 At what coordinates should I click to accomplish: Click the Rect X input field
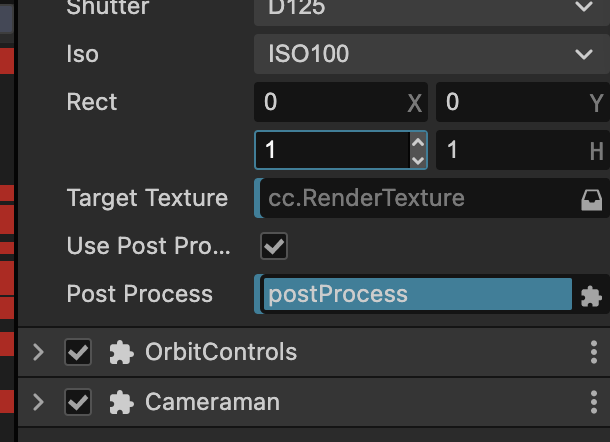pyautogui.click(x=330, y=103)
